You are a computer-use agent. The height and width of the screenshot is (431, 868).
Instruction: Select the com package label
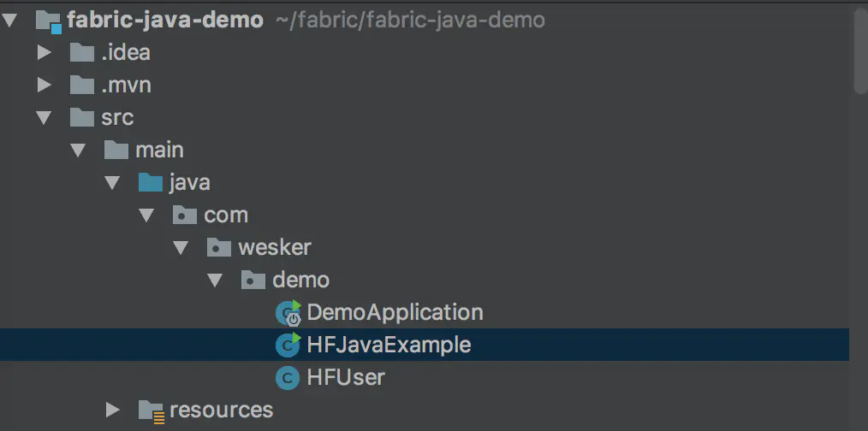[x=226, y=215]
